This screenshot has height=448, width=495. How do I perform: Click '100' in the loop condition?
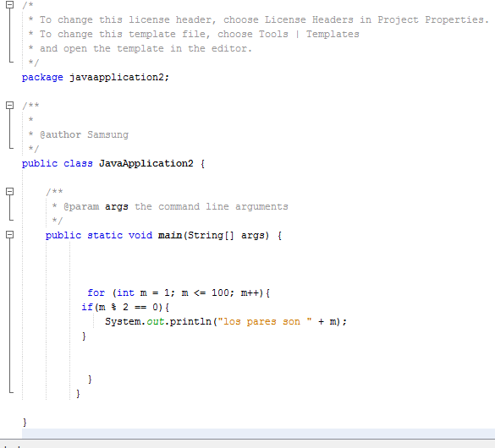(220, 292)
